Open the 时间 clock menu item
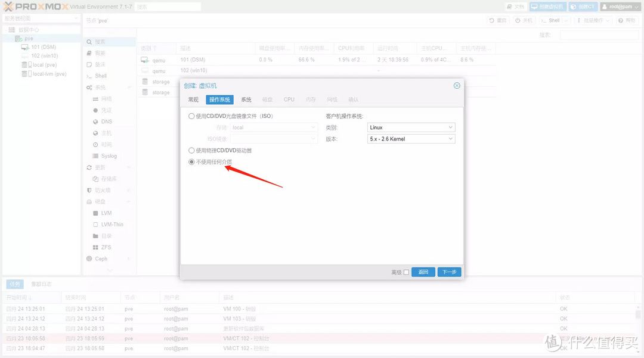 coord(109,145)
